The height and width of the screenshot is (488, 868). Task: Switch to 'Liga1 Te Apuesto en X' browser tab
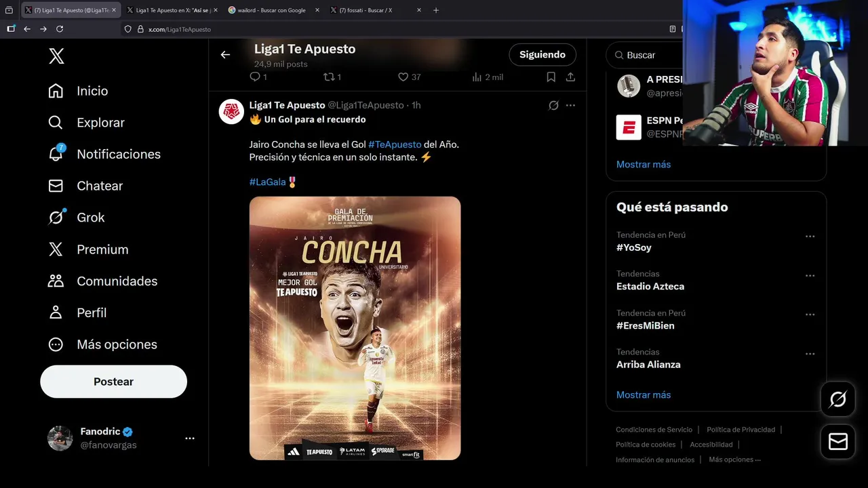(x=172, y=10)
